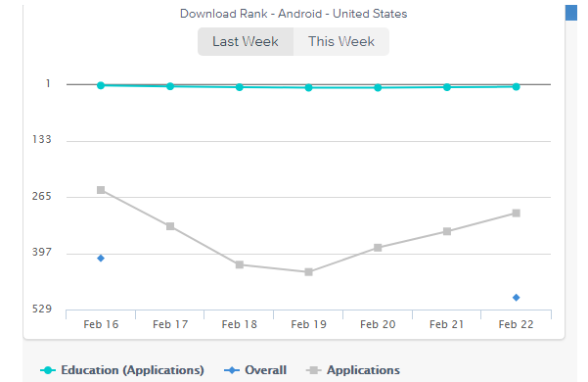The width and height of the screenshot is (588, 382).
Task: Click the blue scrollbar thumb at right edge
Action: click(x=571, y=13)
